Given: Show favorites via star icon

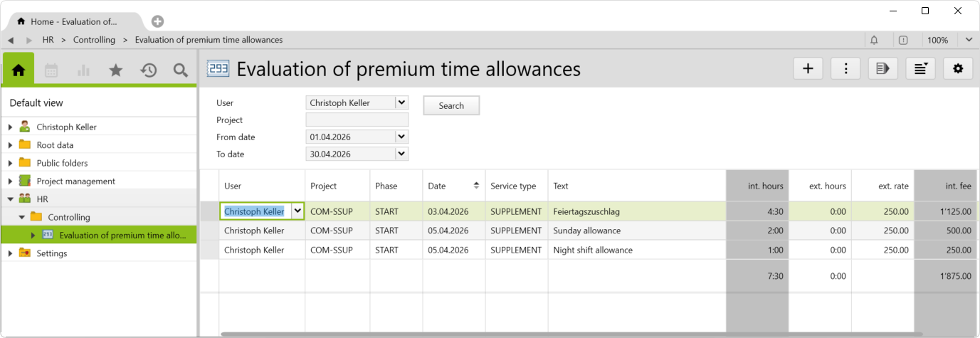Looking at the screenshot, I should 115,70.
